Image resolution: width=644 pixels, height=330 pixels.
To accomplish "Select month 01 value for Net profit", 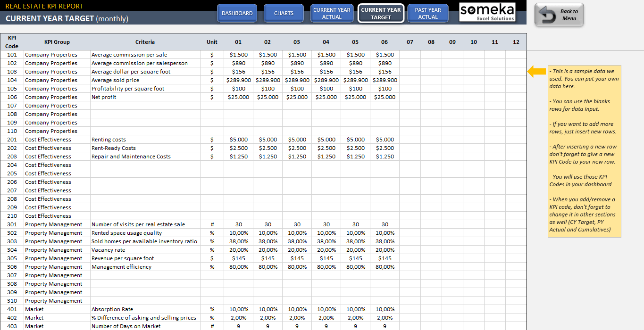I will tap(238, 97).
